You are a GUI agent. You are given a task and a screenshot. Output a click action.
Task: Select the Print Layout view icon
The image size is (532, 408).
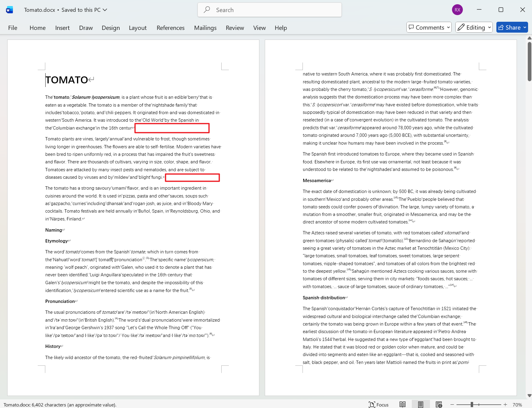(x=421, y=404)
